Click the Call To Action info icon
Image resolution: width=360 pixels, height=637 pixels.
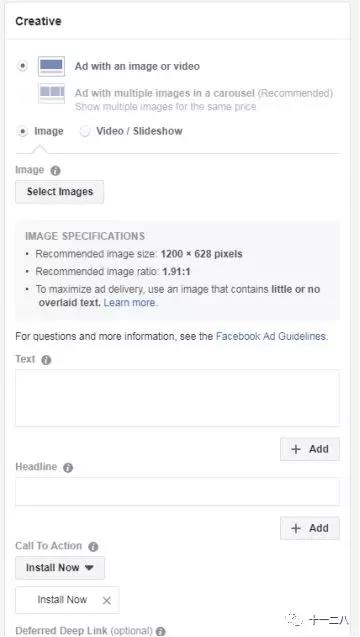click(x=93, y=547)
